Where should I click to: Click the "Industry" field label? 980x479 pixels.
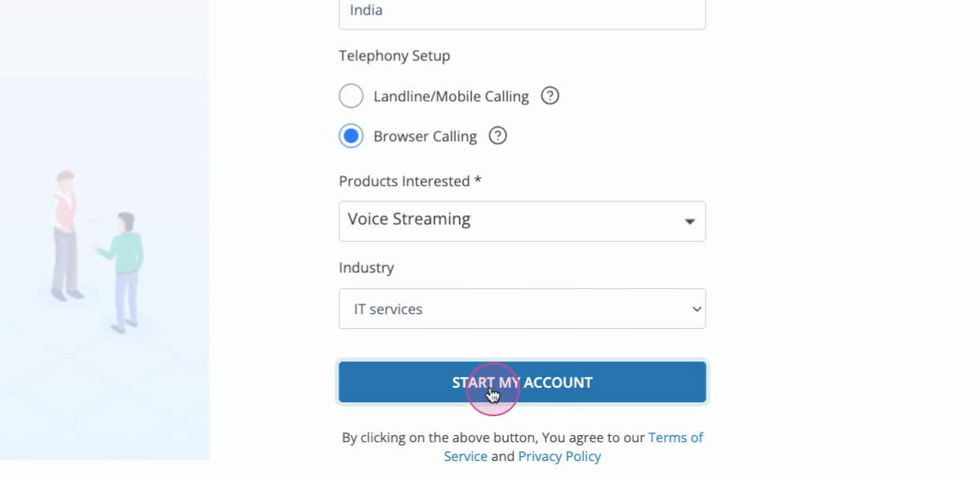pos(366,268)
